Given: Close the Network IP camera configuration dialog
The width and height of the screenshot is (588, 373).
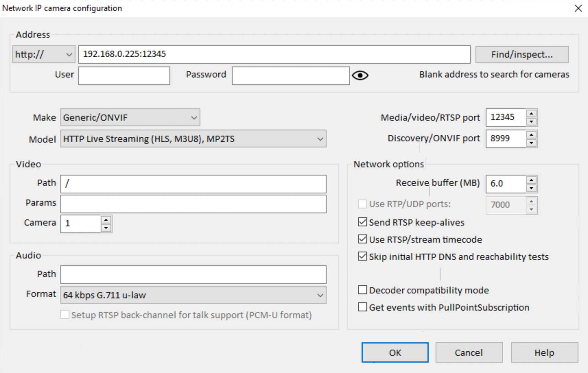Looking at the screenshot, I should 578,8.
